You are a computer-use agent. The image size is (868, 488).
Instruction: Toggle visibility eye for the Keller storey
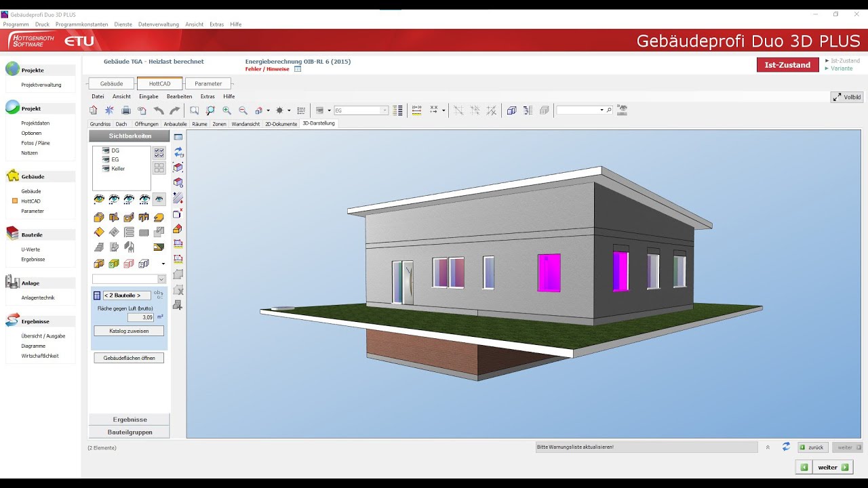[x=106, y=168]
